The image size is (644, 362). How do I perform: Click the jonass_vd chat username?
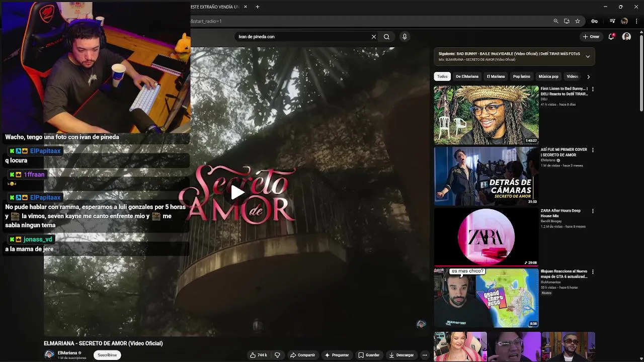[38, 239]
